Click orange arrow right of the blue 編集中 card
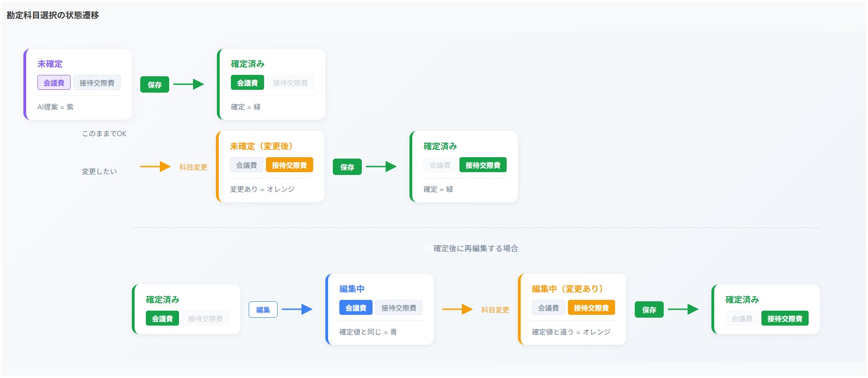The width and height of the screenshot is (868, 378). [457, 309]
